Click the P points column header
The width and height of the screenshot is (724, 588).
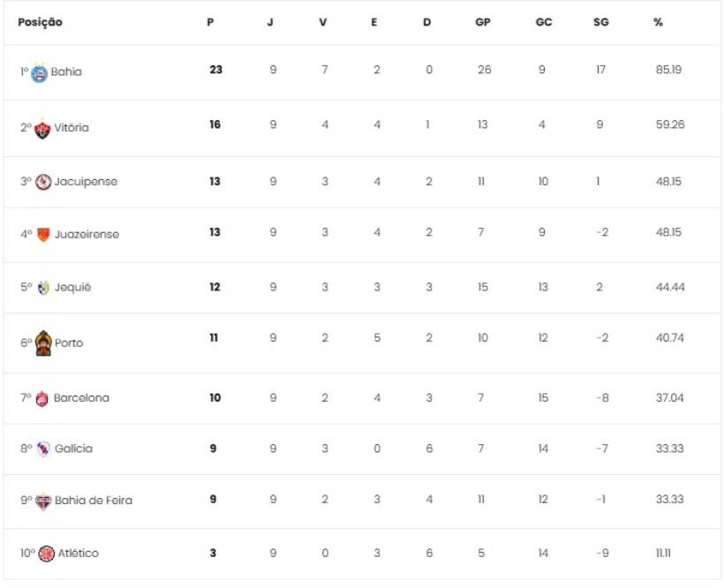[x=210, y=22]
